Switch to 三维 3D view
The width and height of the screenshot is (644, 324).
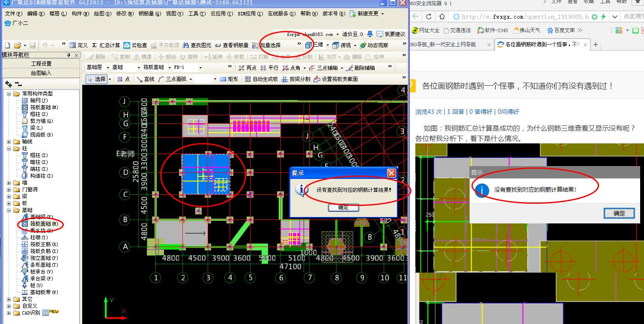tap(314, 45)
